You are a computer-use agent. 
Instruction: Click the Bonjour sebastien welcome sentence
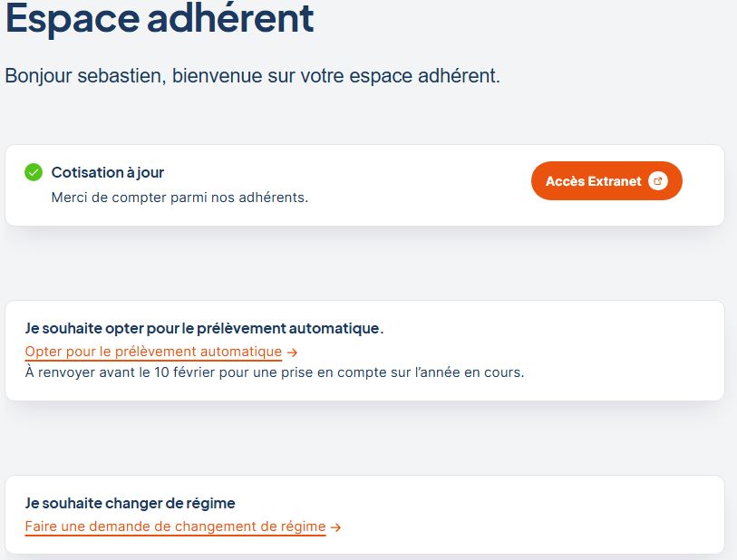[x=252, y=76]
